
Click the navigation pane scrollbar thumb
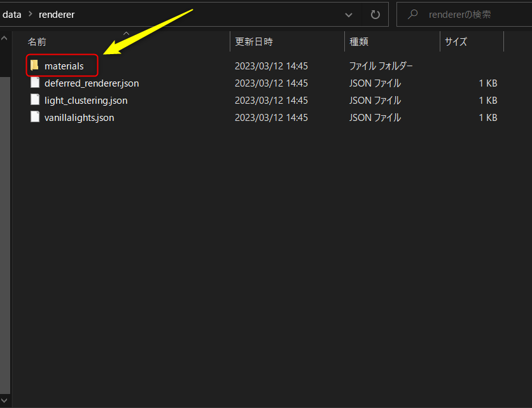(x=5, y=223)
